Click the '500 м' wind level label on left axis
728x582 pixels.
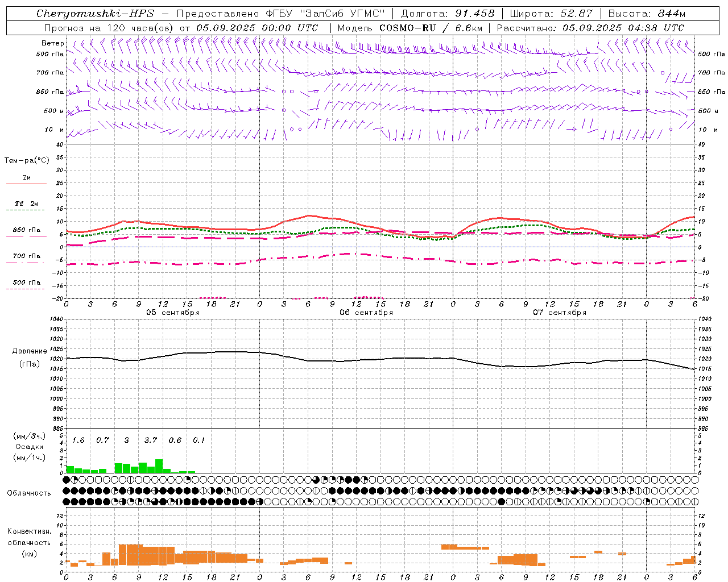[x=54, y=111]
